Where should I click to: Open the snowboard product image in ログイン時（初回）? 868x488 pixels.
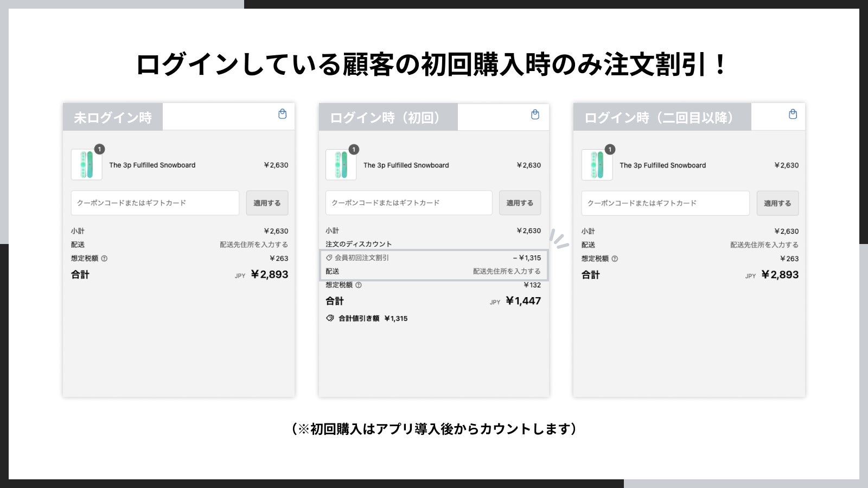(x=341, y=165)
